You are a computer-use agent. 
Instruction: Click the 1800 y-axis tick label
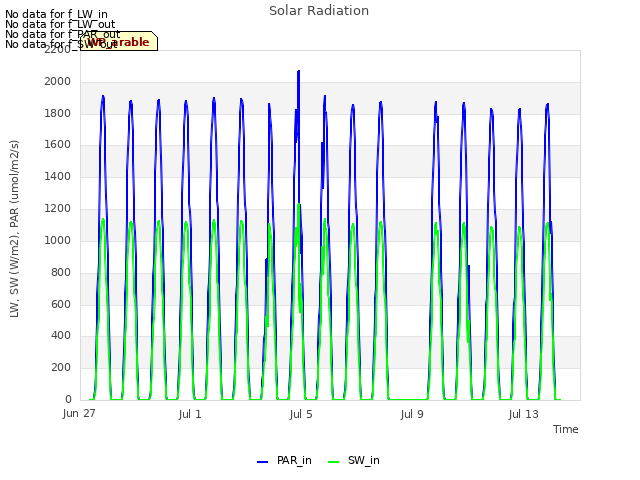(x=58, y=113)
